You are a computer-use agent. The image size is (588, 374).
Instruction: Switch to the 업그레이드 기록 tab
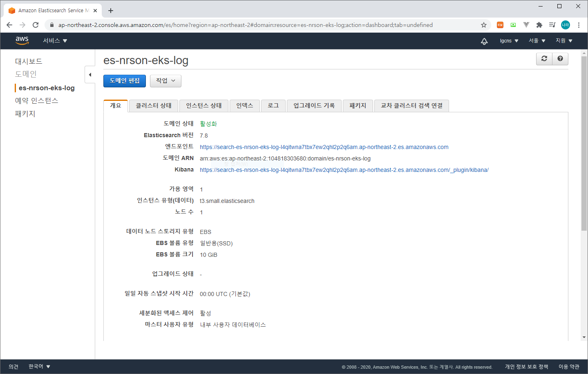[314, 106]
